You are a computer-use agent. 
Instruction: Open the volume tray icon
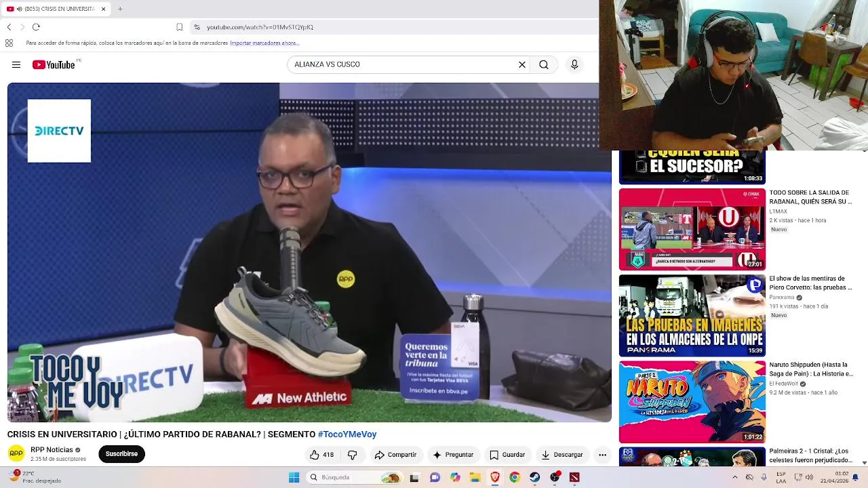tap(809, 477)
